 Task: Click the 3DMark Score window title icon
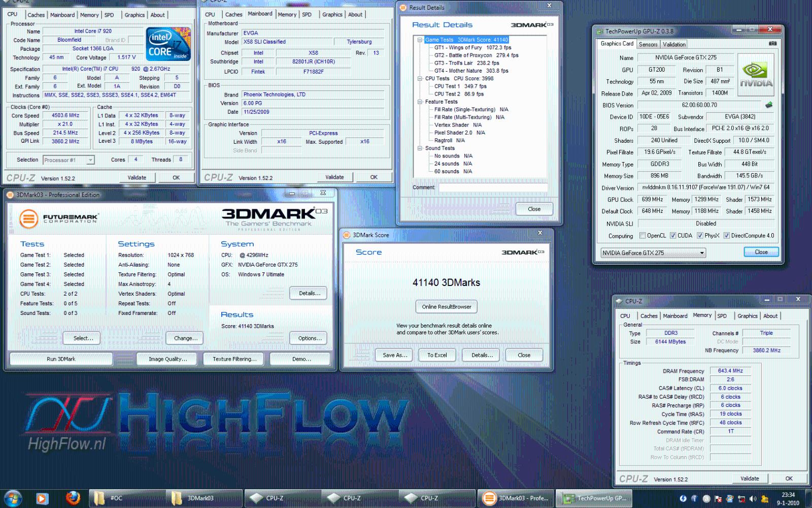[x=347, y=235]
